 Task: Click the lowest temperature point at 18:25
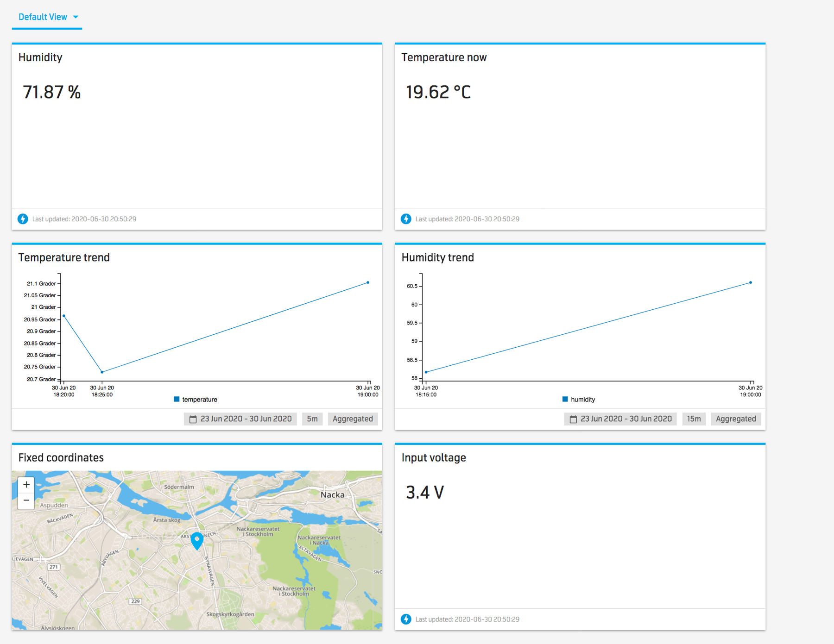(x=102, y=372)
